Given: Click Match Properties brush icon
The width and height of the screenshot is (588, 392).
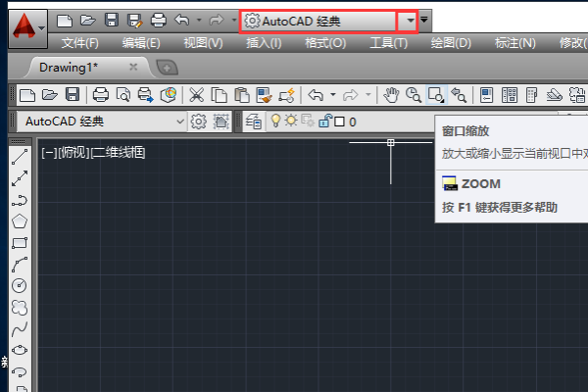Looking at the screenshot, I should point(265,95).
